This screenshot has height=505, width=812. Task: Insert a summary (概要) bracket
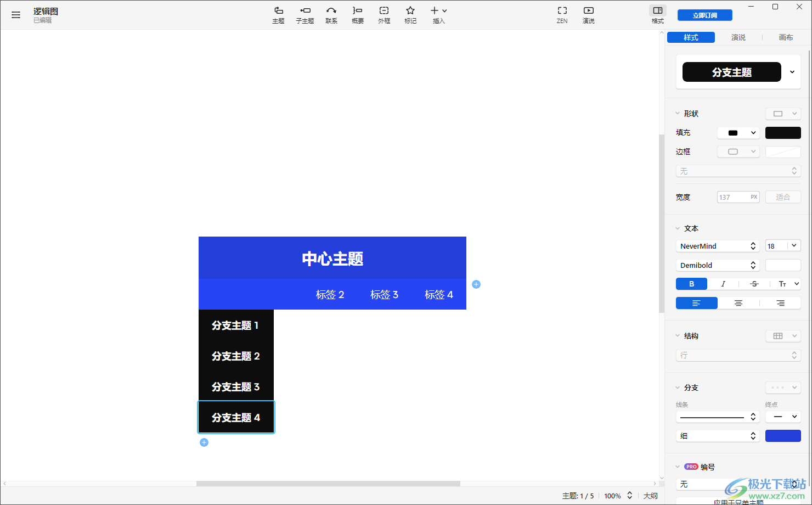(x=358, y=15)
